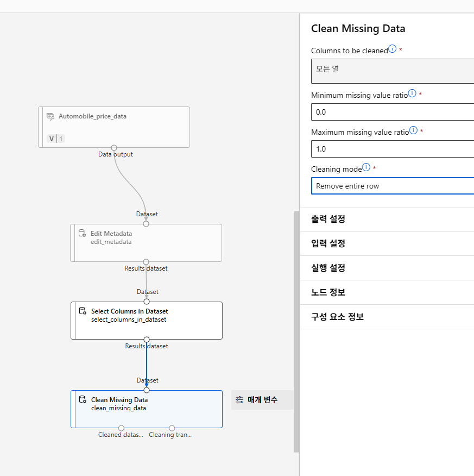Click the 매개 변수 tab label
The image size is (474, 476).
pos(263,400)
